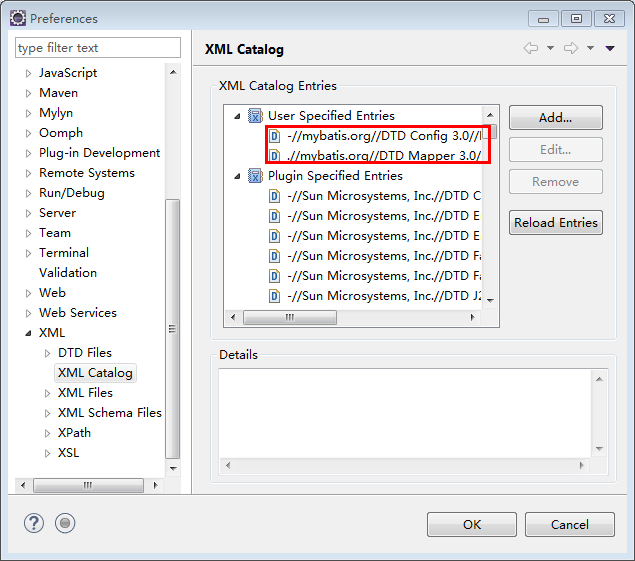Click the Reload Entries button
635x561 pixels.
[x=556, y=222]
